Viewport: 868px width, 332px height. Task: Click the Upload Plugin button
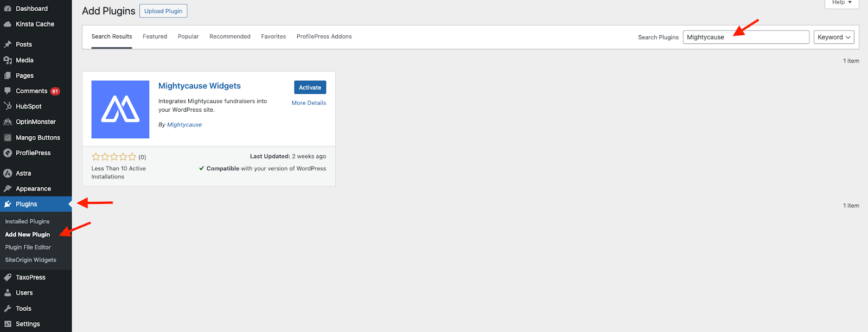[163, 11]
